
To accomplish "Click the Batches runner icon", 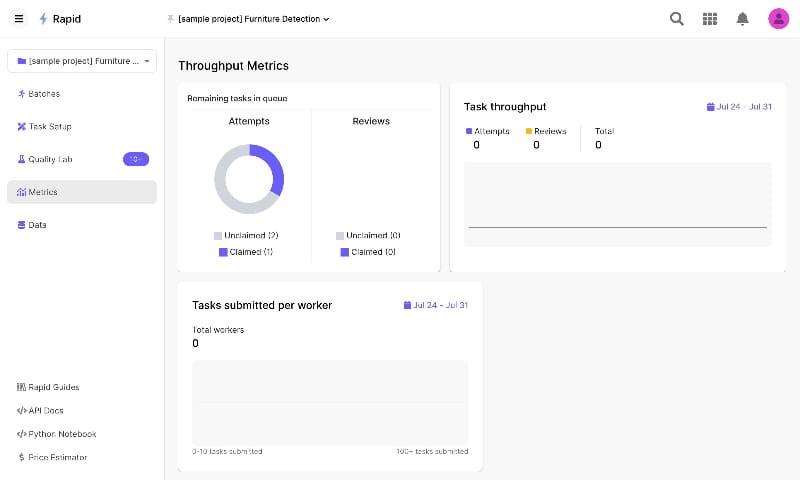I will click(x=21, y=94).
